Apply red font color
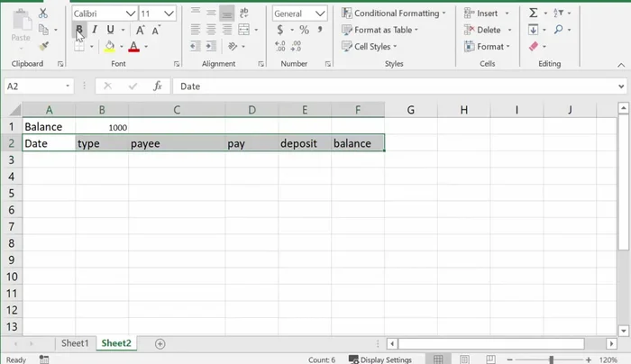This screenshot has width=631, height=364. click(x=134, y=46)
